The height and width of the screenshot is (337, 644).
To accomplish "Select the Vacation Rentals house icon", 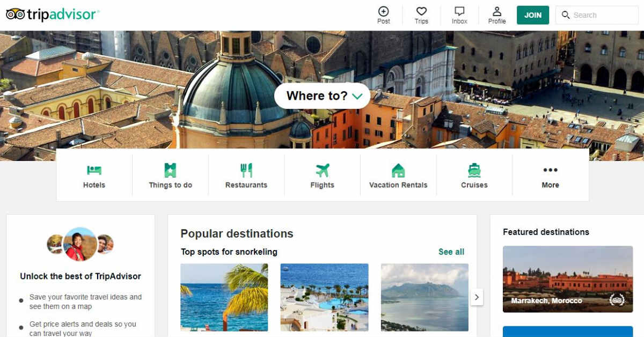I will click(x=398, y=170).
